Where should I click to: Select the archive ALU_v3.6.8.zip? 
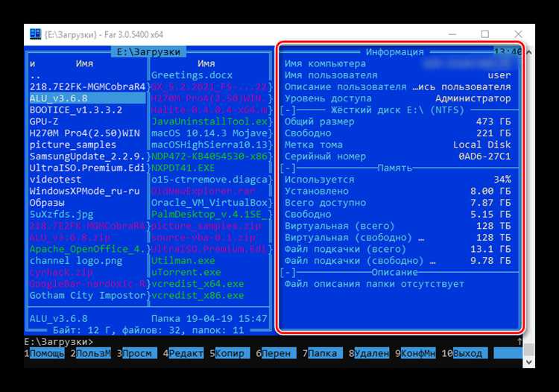[x=70, y=238]
